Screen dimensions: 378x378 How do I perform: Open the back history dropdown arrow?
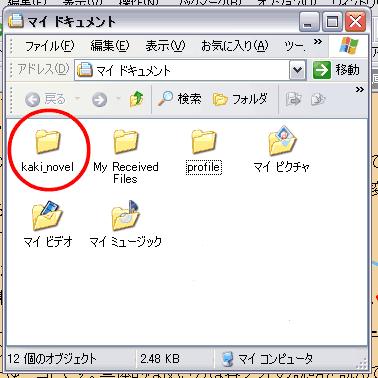click(77, 99)
